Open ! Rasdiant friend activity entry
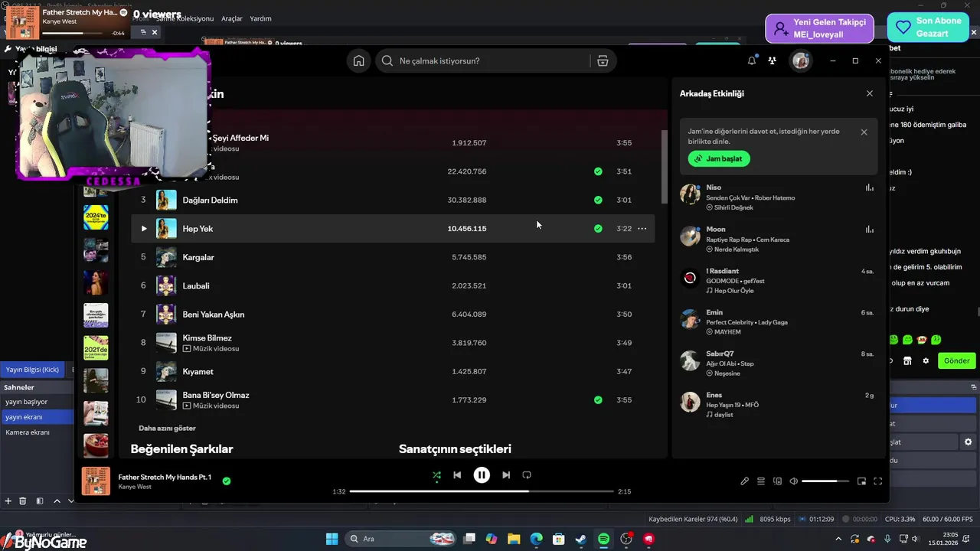Image resolution: width=980 pixels, height=551 pixels. (x=777, y=280)
